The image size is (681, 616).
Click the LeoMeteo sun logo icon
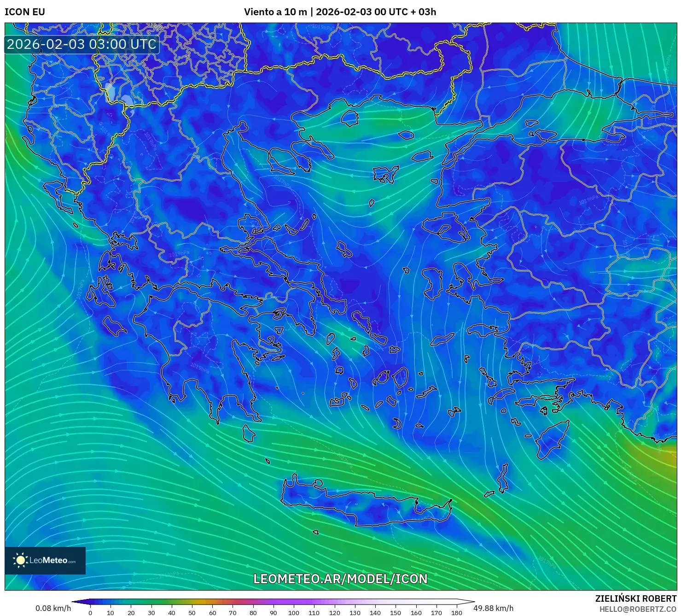pos(21,560)
